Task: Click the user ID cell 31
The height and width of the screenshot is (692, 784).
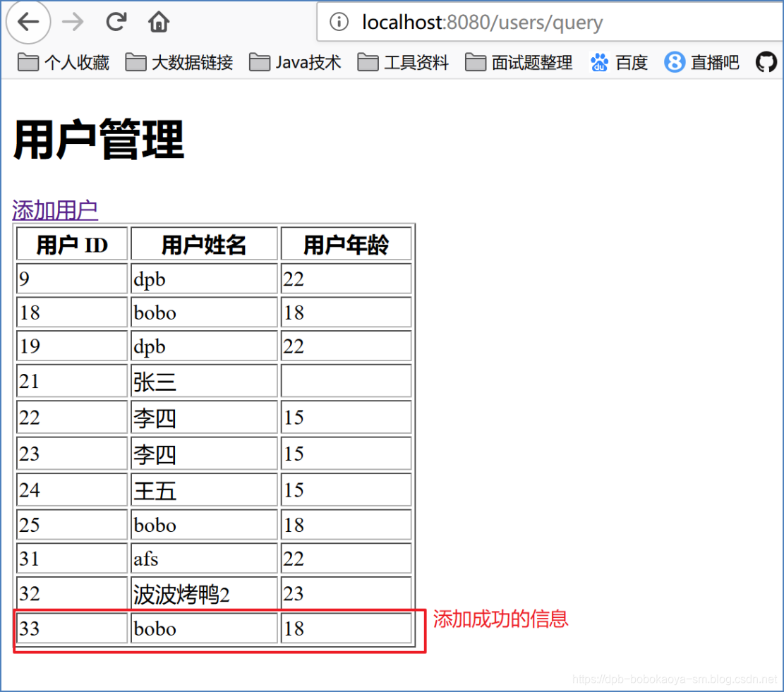Action: click(72, 558)
